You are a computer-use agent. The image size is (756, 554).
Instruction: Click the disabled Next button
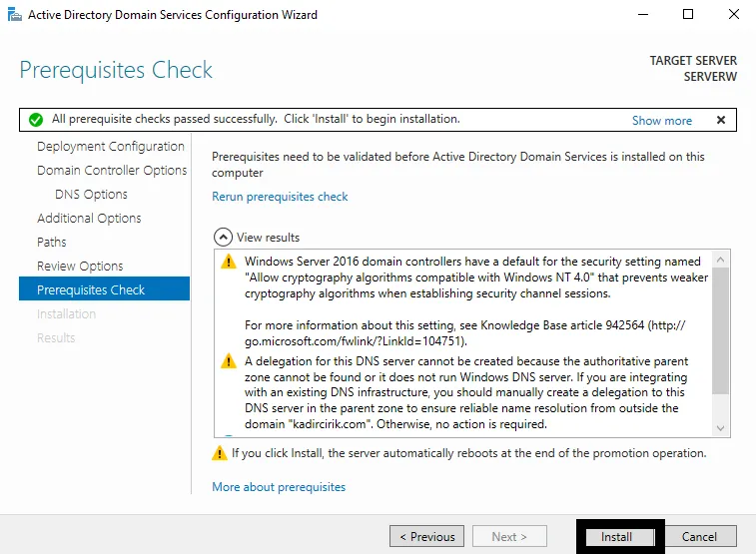509,537
